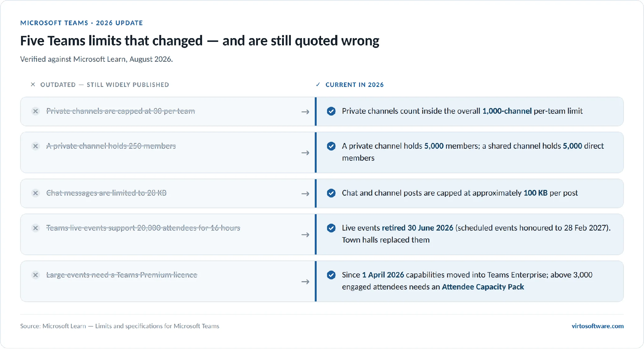This screenshot has height=349, width=644.
Task: Click the arrow in the private channels row
Action: tap(305, 112)
